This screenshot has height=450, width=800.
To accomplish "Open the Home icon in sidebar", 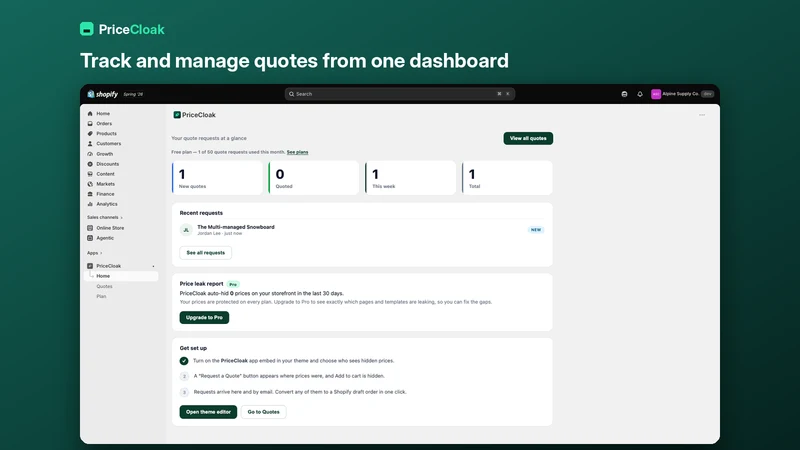I will click(x=90, y=114).
